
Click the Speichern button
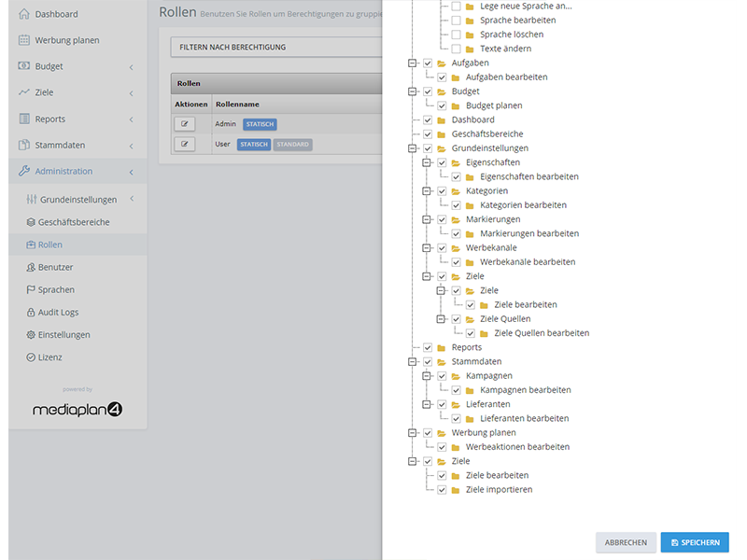[x=695, y=542]
